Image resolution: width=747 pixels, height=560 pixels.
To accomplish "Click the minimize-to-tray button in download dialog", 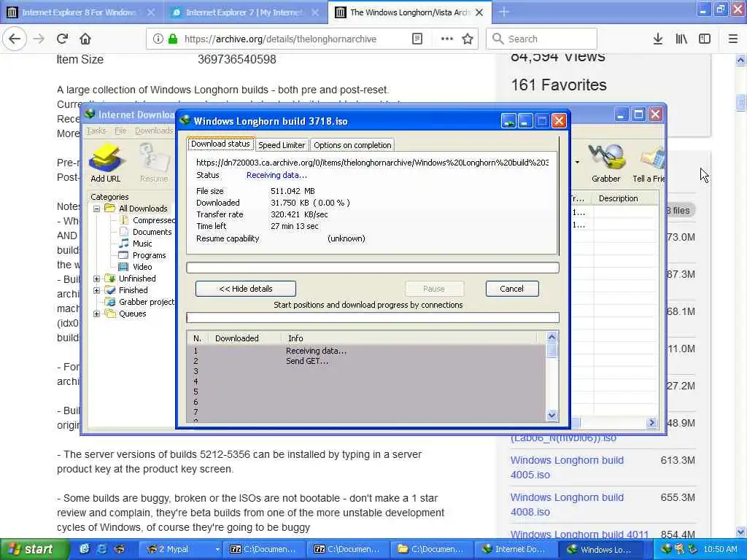I will (x=508, y=121).
